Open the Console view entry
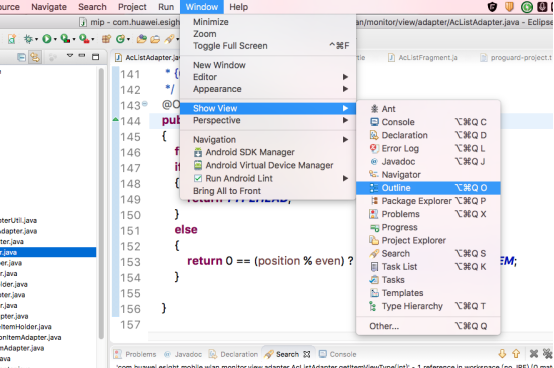Image resolution: width=554 pixels, height=368 pixels. pyautogui.click(x=428, y=122)
